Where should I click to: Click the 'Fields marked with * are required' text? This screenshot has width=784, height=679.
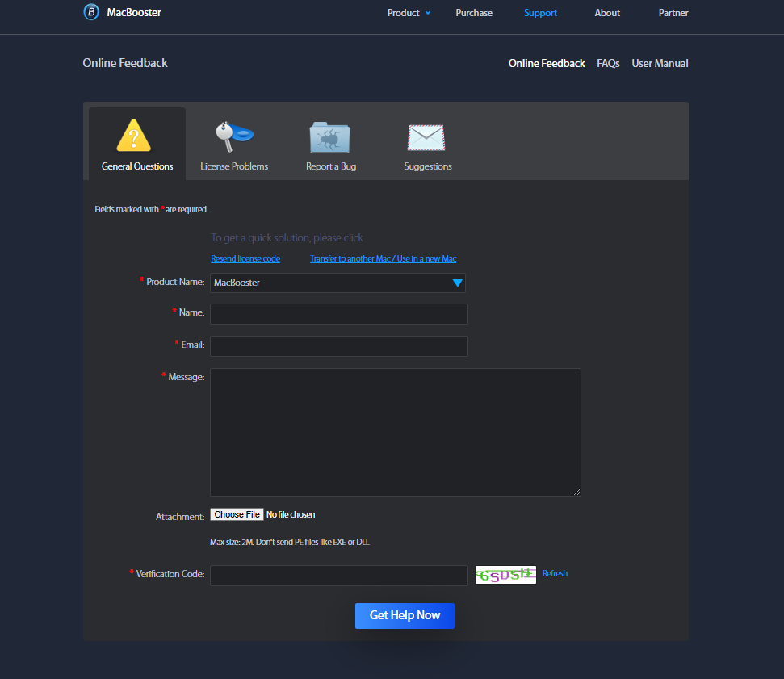[152, 209]
